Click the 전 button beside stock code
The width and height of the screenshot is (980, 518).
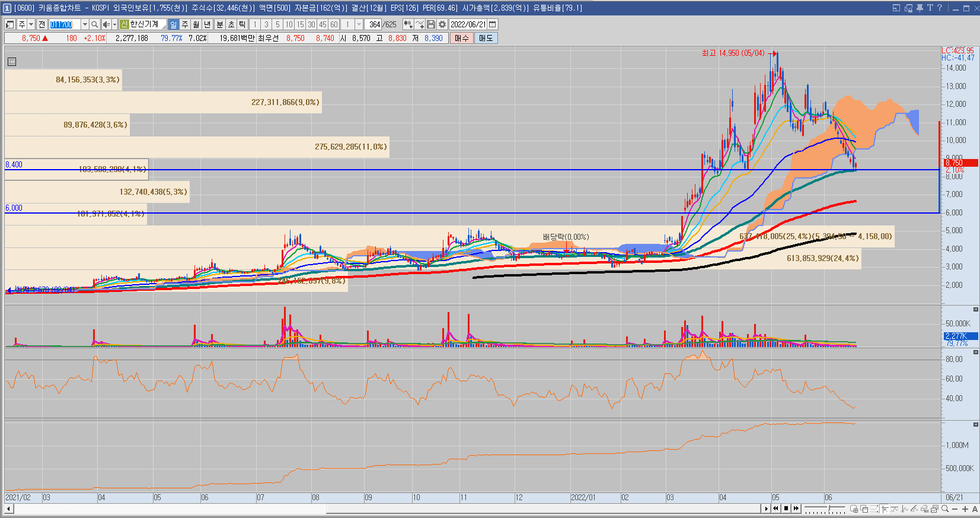(x=42, y=24)
